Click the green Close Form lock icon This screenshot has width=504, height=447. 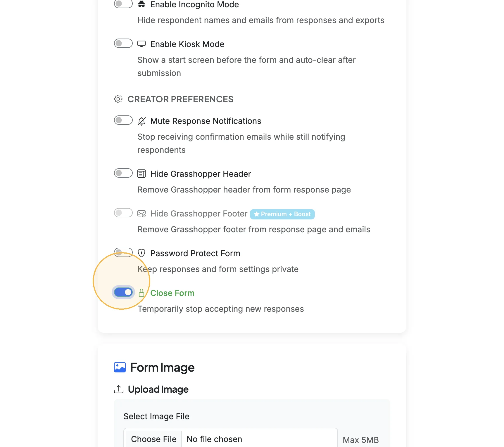[141, 293]
